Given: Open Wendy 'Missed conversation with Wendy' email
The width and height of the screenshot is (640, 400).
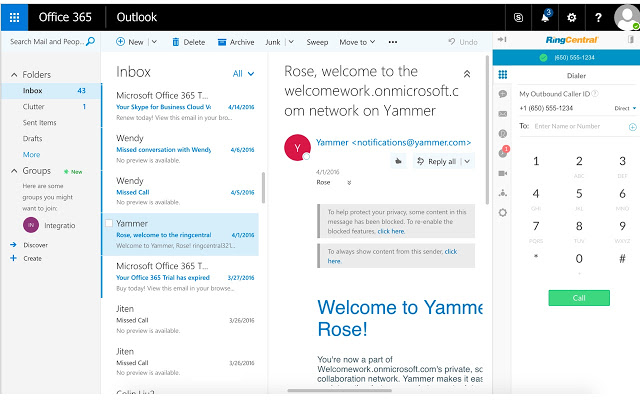Looking at the screenshot, I should click(x=180, y=149).
